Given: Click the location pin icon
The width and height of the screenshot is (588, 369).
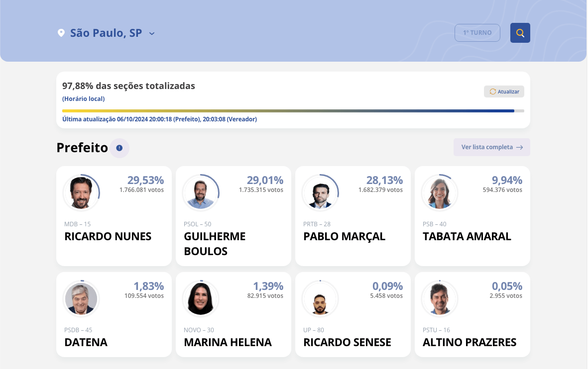Looking at the screenshot, I should (61, 33).
